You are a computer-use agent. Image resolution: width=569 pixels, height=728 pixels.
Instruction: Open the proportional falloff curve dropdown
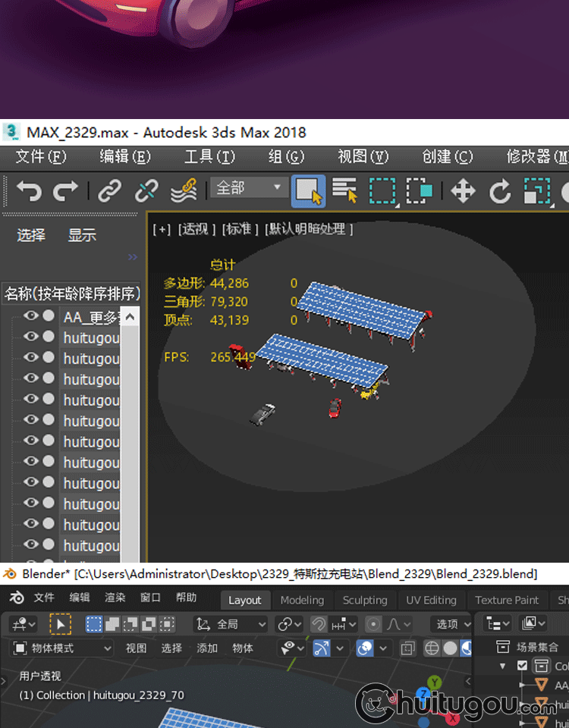[x=398, y=624]
